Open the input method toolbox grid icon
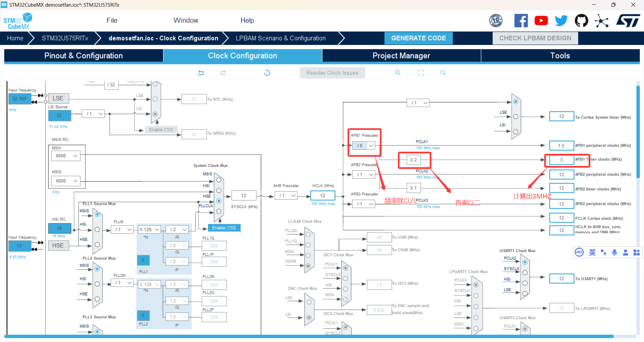This screenshot has height=342, width=644. click(637, 252)
